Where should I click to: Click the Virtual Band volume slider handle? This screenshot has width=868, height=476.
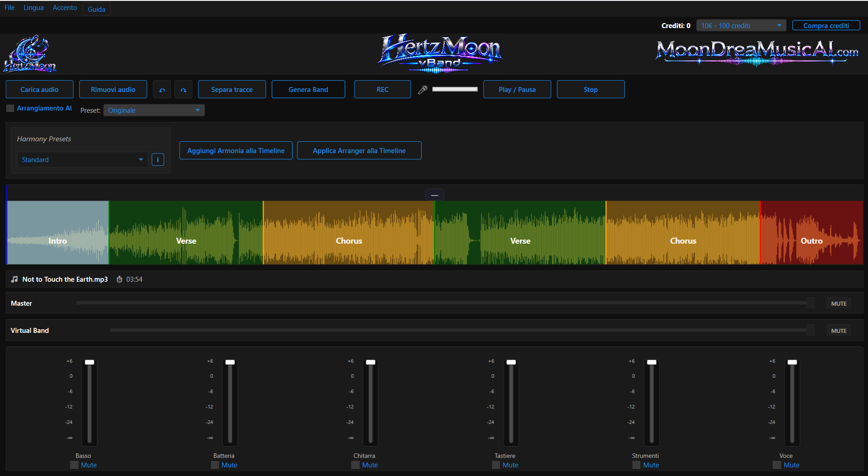tap(810, 330)
